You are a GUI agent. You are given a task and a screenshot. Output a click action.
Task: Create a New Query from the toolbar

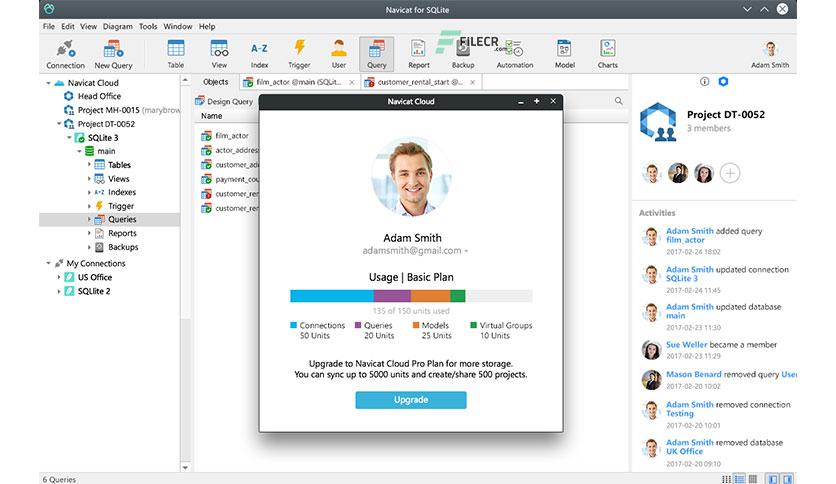pyautogui.click(x=113, y=54)
